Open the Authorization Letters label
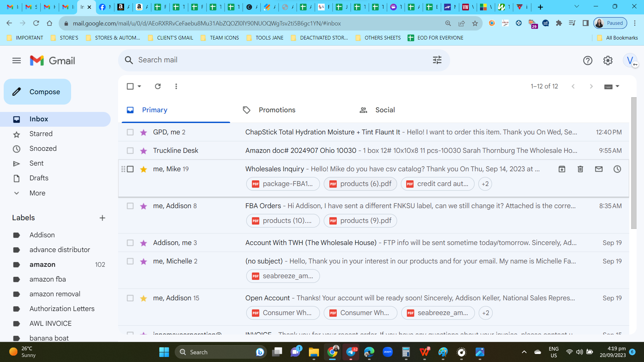The image size is (644, 362). pos(62,309)
